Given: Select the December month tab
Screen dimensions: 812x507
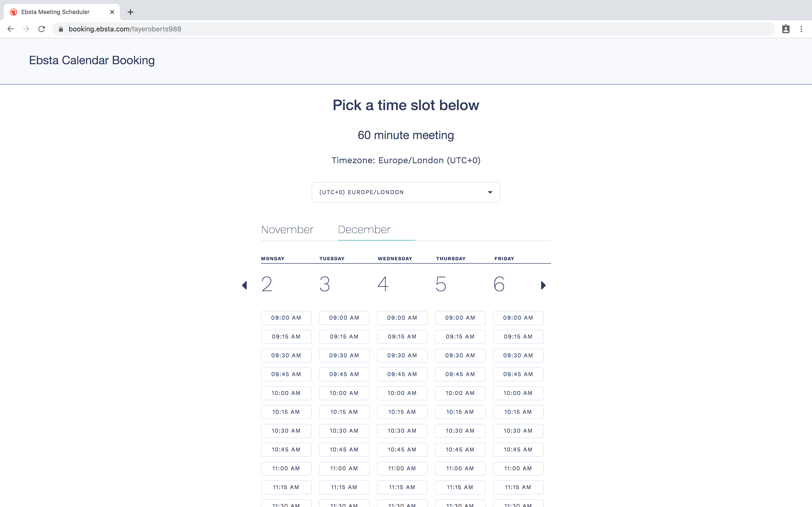Looking at the screenshot, I should click(x=364, y=230).
